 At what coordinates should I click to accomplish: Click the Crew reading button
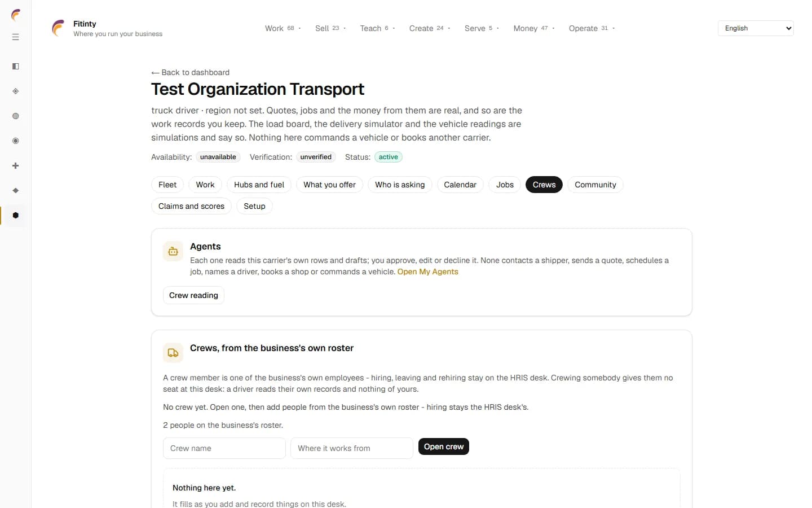(193, 295)
